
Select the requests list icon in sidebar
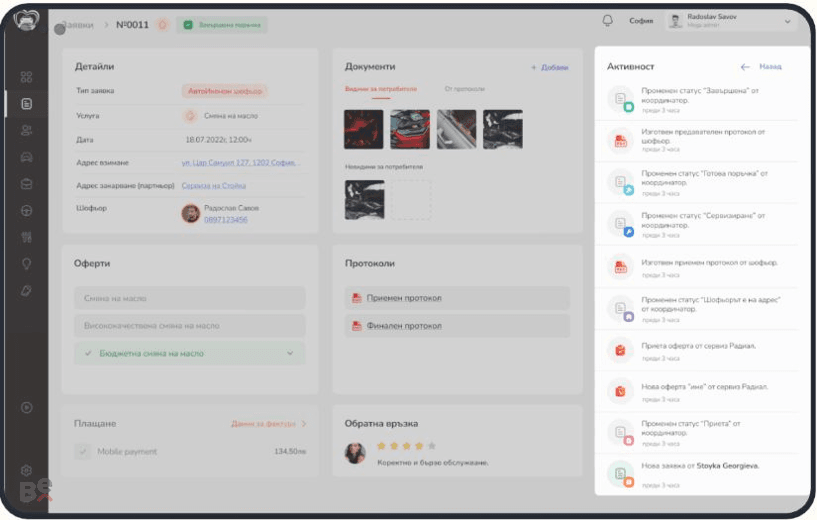click(27, 104)
